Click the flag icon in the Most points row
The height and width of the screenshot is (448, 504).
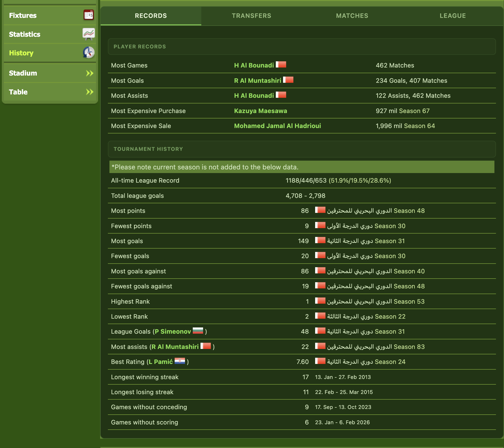tap(320, 210)
